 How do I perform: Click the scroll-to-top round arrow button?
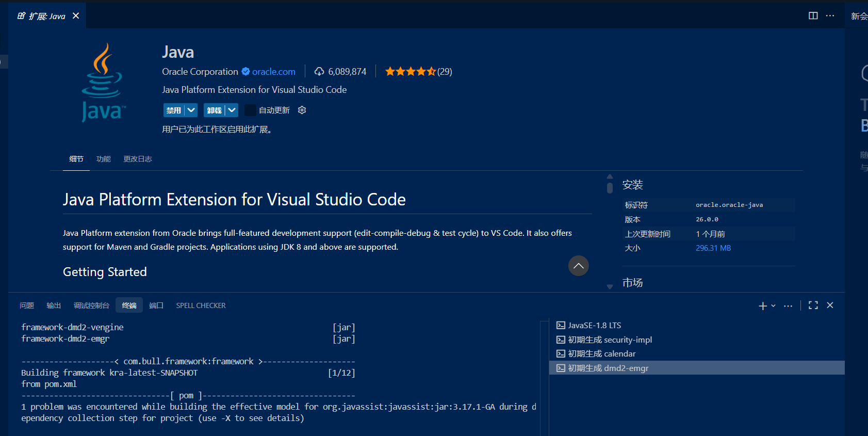click(x=579, y=266)
